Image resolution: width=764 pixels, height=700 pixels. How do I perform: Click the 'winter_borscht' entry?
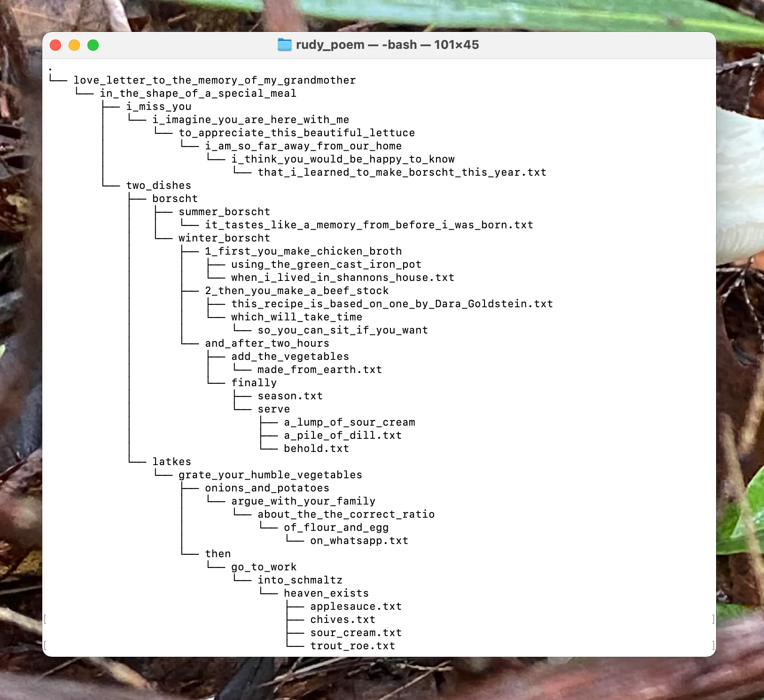point(225,238)
